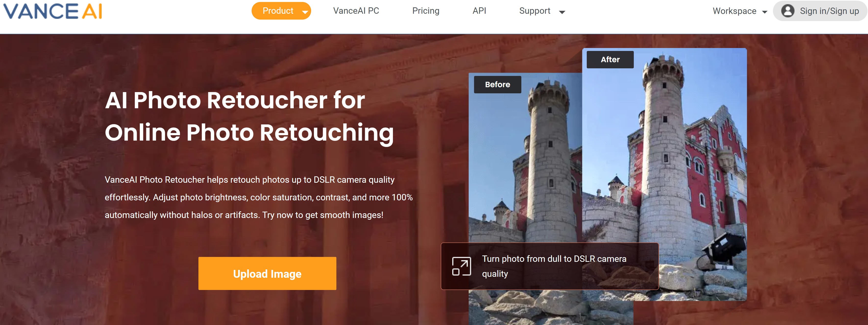The height and width of the screenshot is (325, 868).
Task: Click the Before castle image
Action: [525, 162]
